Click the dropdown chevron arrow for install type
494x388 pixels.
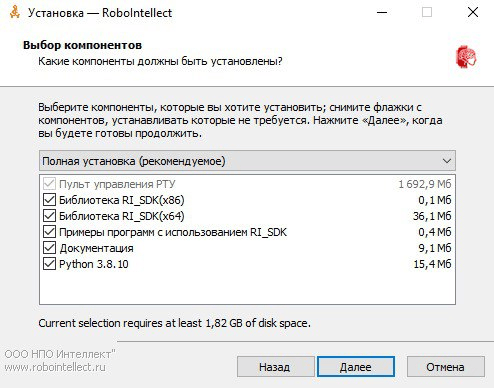pyautogui.click(x=447, y=161)
